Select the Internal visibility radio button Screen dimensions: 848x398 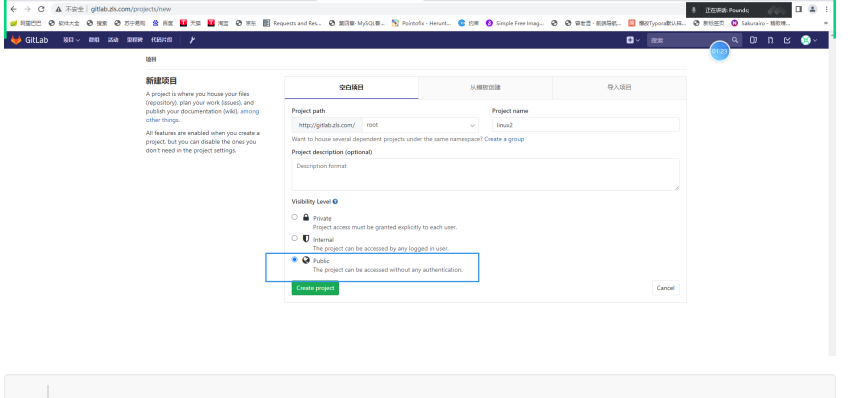(x=295, y=238)
